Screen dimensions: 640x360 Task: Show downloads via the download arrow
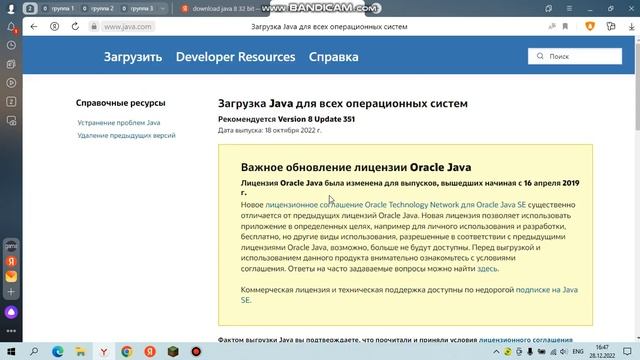(x=631, y=27)
